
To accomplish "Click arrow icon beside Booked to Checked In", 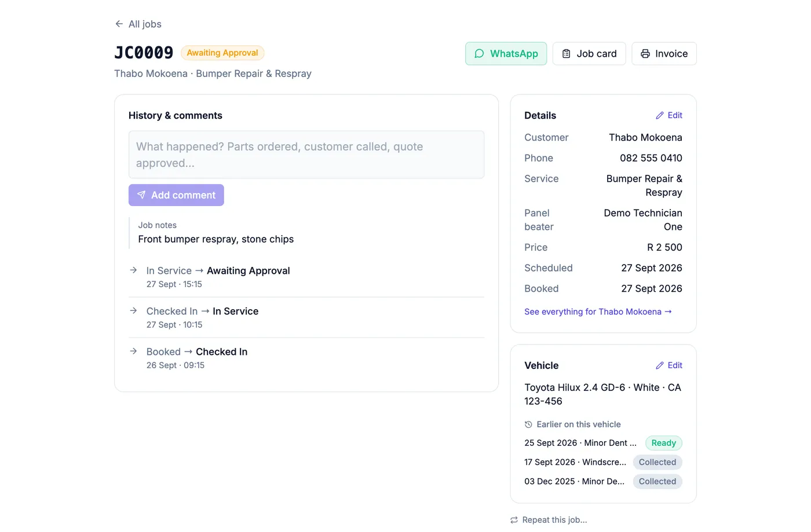I will pos(133,351).
